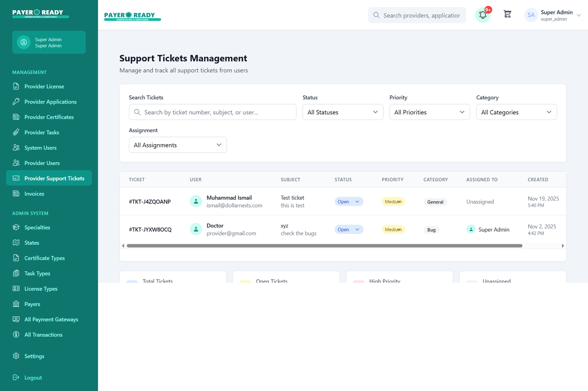This screenshot has width=588, height=391.
Task: Open ticket #TKT-JYXW8OCQ link
Action: coord(150,230)
